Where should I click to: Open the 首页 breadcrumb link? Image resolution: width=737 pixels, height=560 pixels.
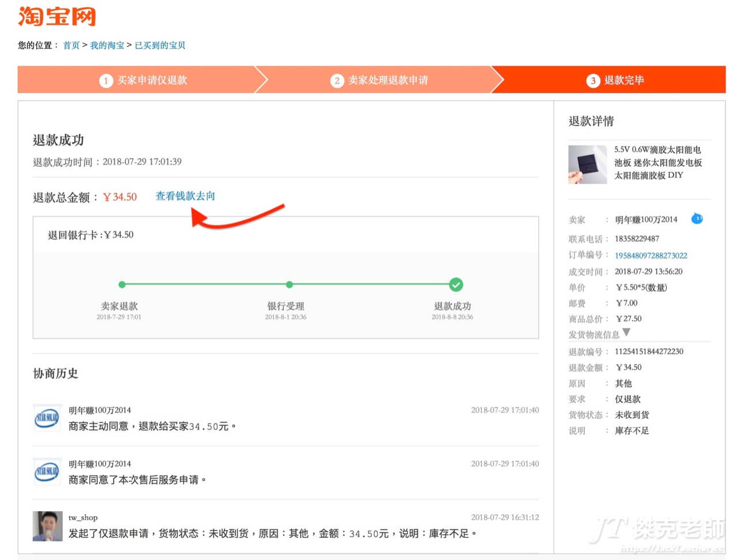71,45
